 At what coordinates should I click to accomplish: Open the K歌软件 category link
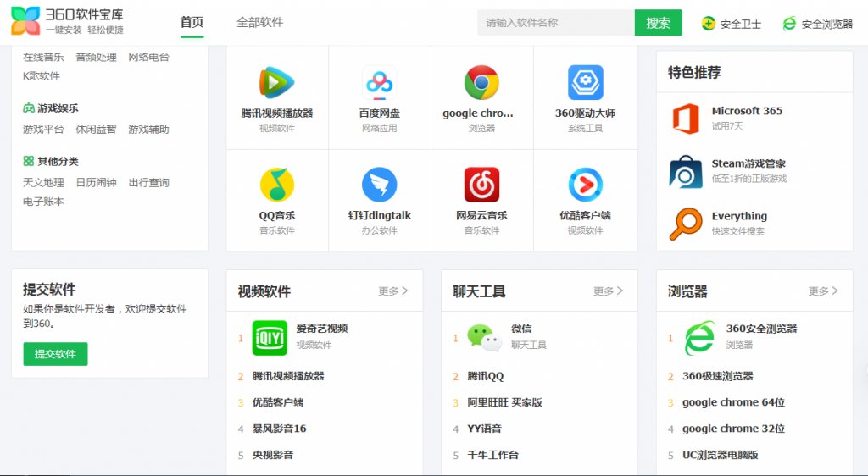pyautogui.click(x=42, y=75)
